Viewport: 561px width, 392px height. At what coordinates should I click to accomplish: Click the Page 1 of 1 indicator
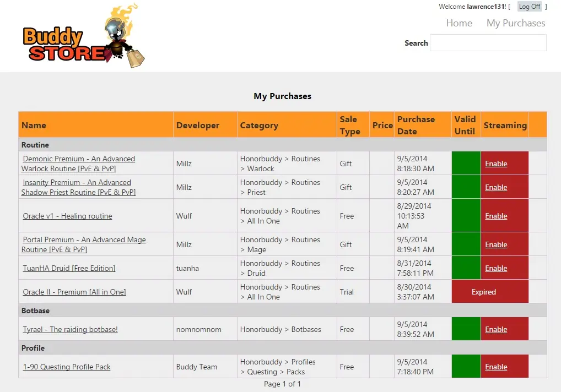tap(282, 384)
